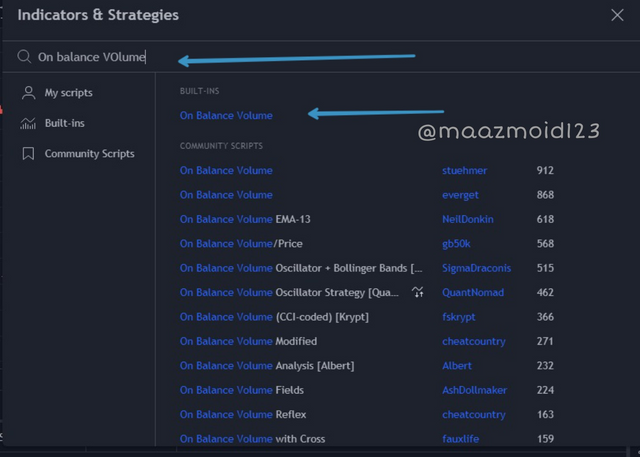
Task: Open author QuantNomad's profile link
Action: tap(473, 293)
